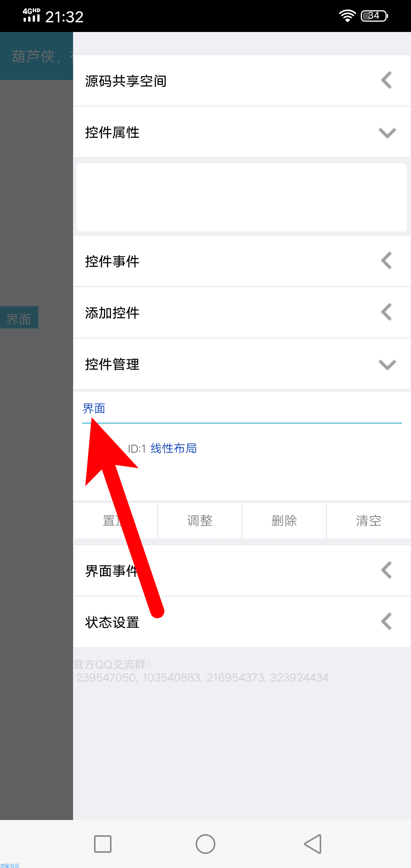411x868 pixels.
Task: Click the 置顶 button
Action: tap(115, 520)
